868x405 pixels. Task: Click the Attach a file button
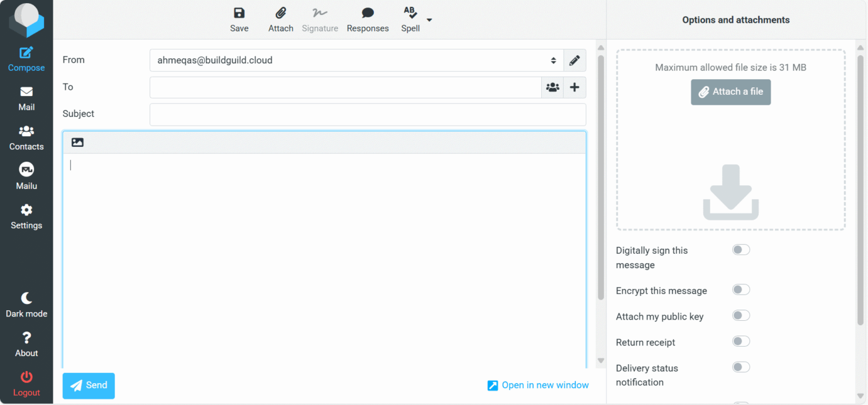(x=730, y=92)
